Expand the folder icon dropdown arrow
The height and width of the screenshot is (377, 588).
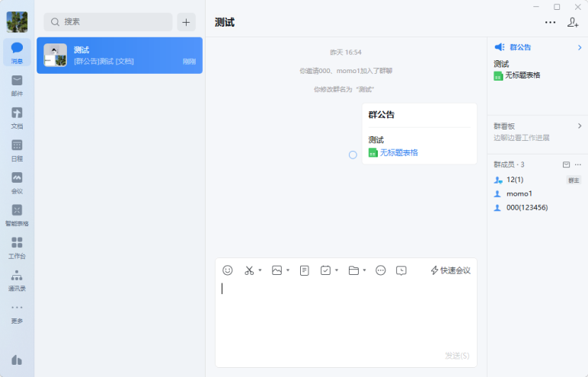coord(365,270)
